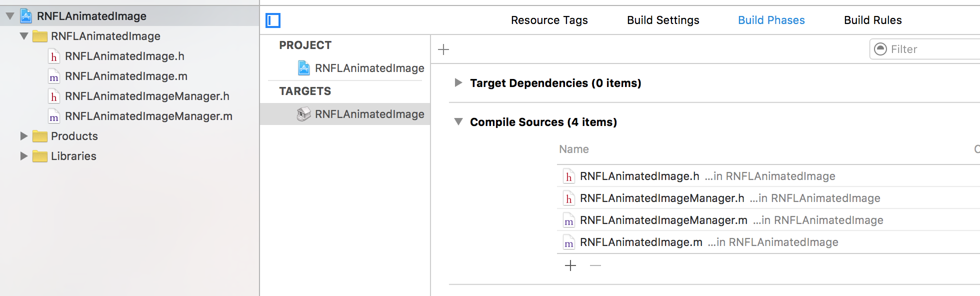Expand the Products folder
This screenshot has width=980, height=296.
23,136
